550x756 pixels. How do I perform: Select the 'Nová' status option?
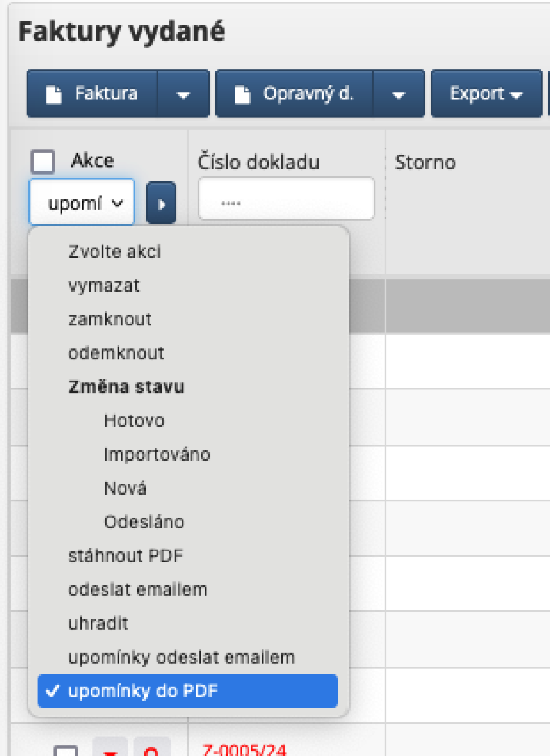pos(125,488)
